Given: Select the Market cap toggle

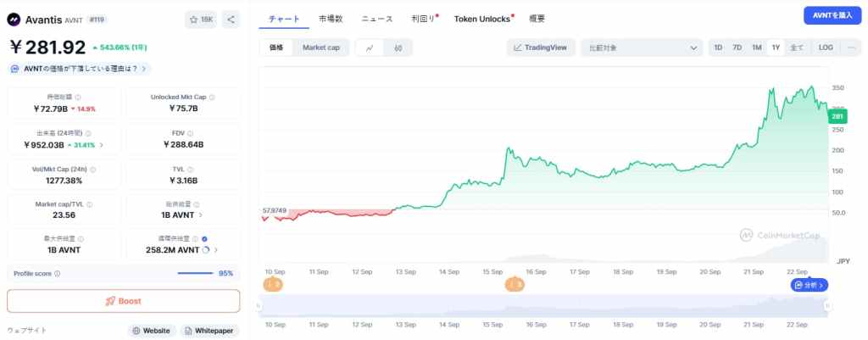Looking at the screenshot, I should pyautogui.click(x=321, y=47).
